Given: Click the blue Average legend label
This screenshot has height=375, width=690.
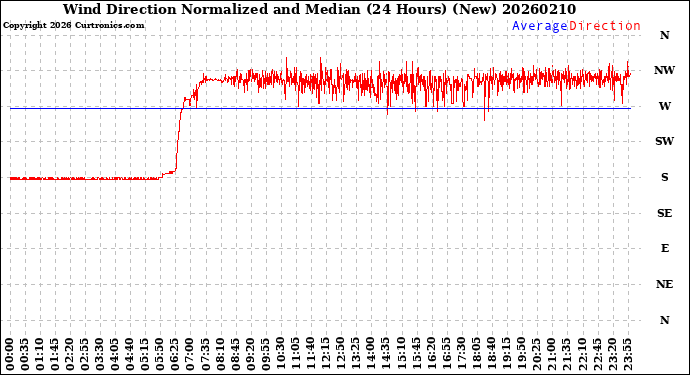Looking at the screenshot, I should tap(540, 26).
